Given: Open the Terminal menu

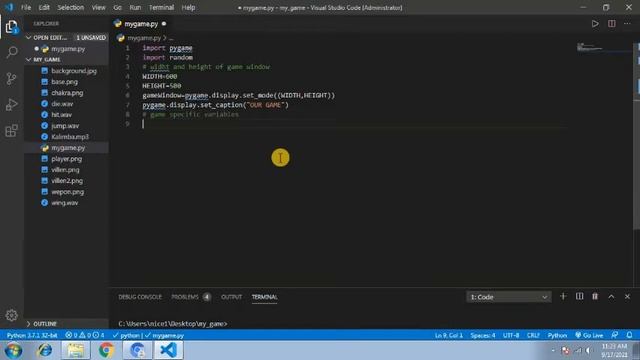Looking at the screenshot, I should (161, 7).
